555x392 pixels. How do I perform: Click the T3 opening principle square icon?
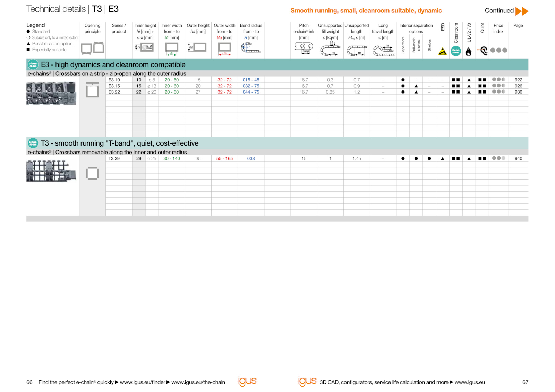(x=92, y=173)
